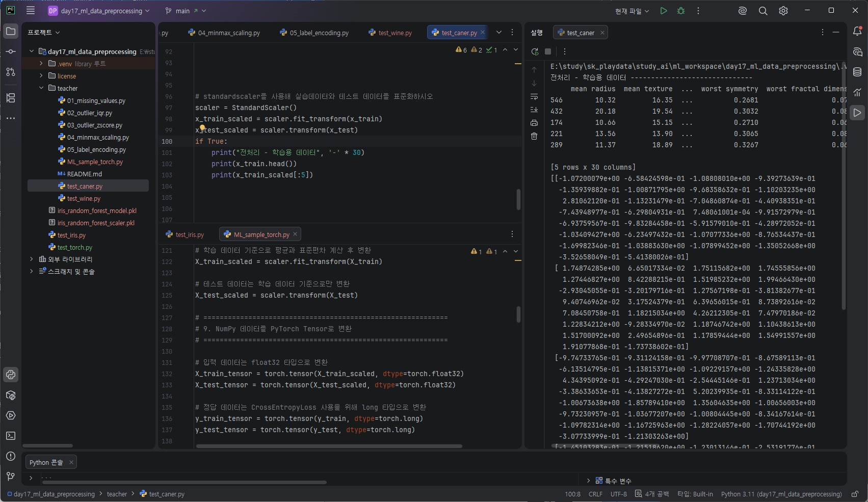
Task: Collapse the teacher folder
Action: [41, 88]
